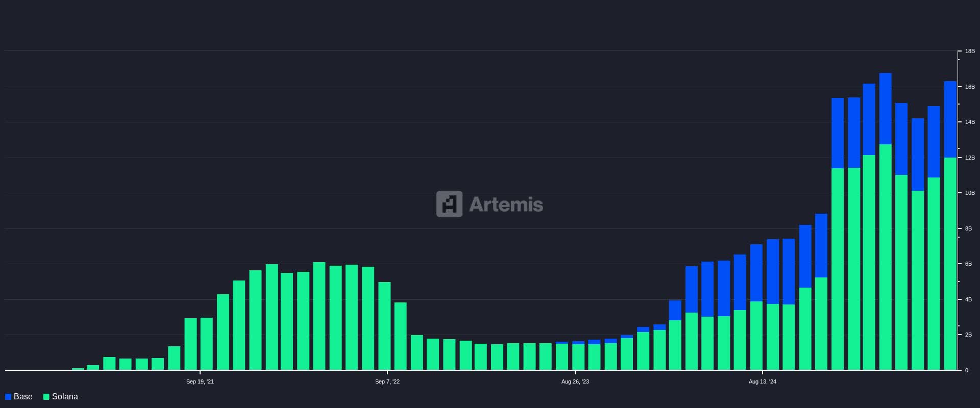
Task: Click the 2B y-axis value
Action: click(968, 335)
